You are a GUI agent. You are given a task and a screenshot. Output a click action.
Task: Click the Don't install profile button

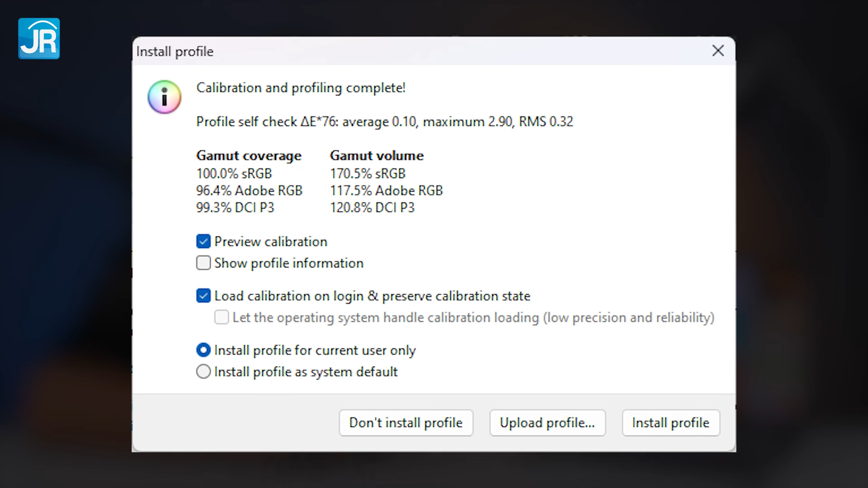pos(406,422)
